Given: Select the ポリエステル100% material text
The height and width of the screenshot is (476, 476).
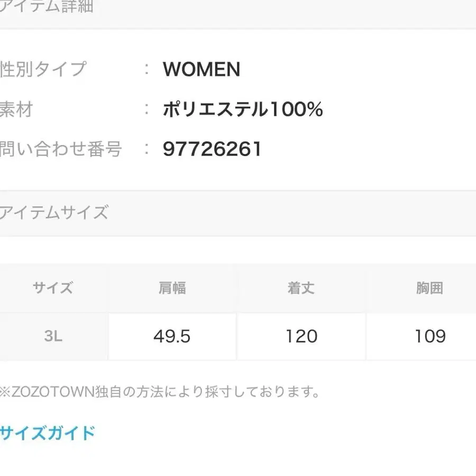Looking at the screenshot, I should tap(243, 109).
